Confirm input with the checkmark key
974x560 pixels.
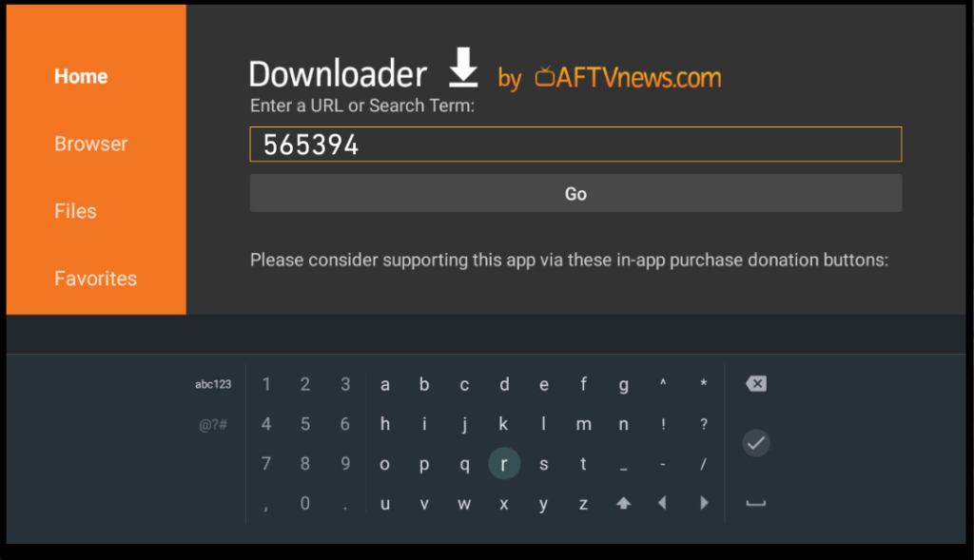coord(756,443)
